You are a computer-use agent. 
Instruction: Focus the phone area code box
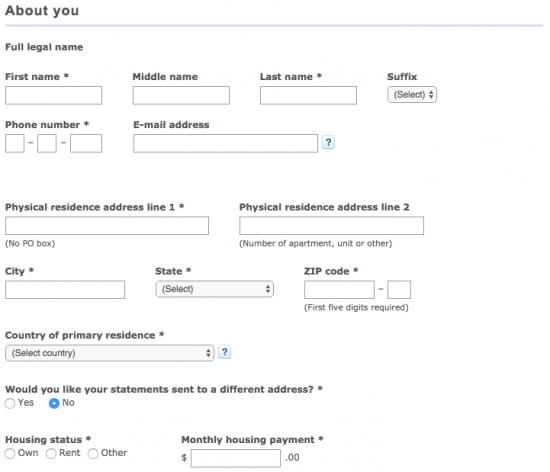(x=15, y=143)
